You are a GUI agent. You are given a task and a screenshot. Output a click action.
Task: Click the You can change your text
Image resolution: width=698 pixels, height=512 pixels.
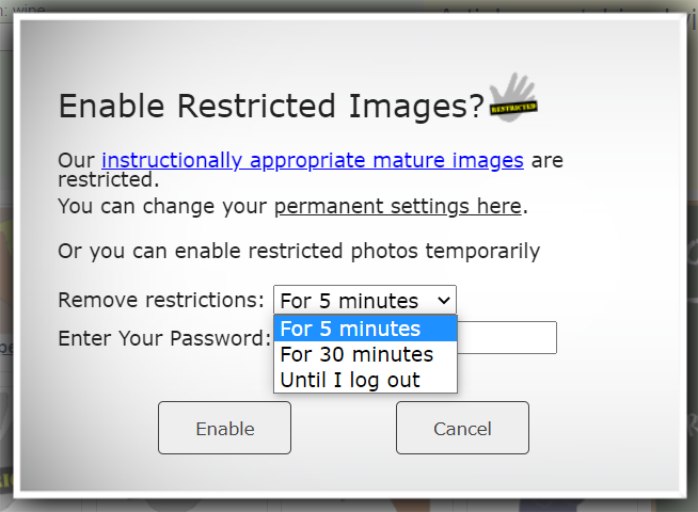pos(163,206)
